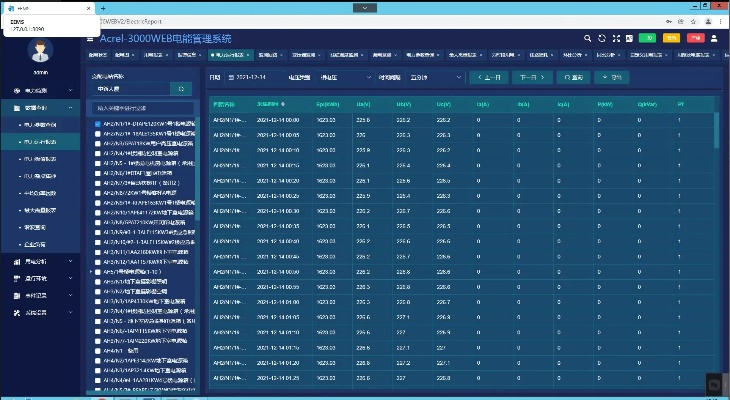Check the second circuit checkbox in tree list
Viewport: 730px width, 400px height.
pyautogui.click(x=97, y=132)
